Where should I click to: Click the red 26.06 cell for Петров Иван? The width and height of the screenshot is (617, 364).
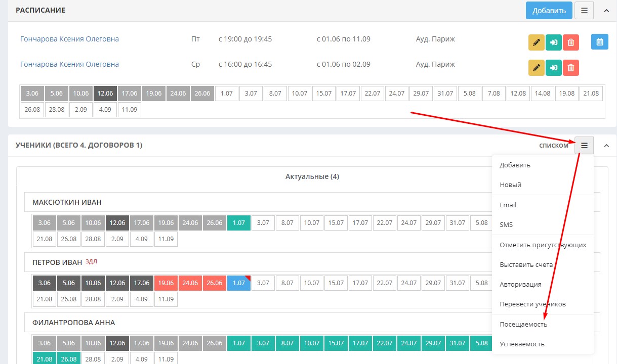(x=215, y=283)
